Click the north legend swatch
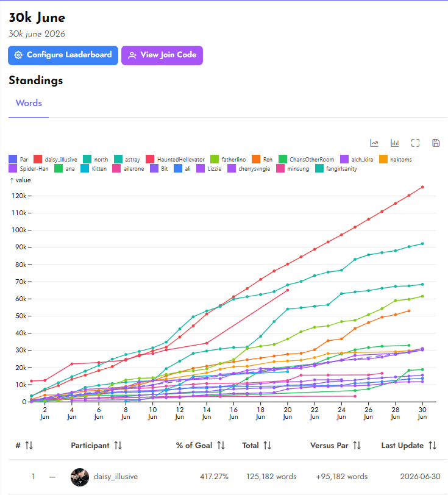 click(87, 160)
